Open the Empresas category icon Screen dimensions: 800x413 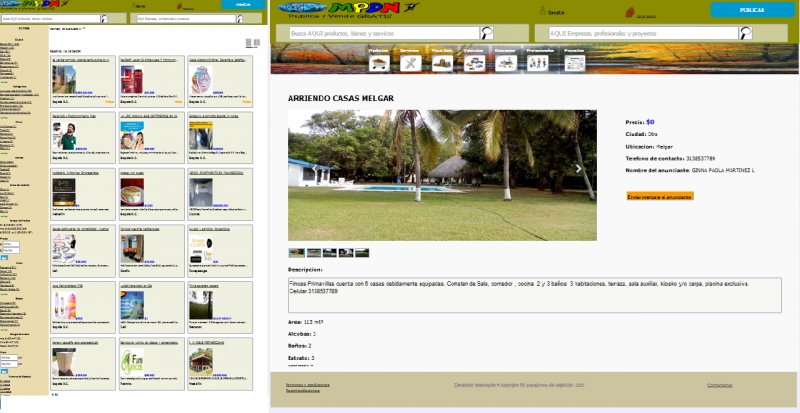point(506,63)
